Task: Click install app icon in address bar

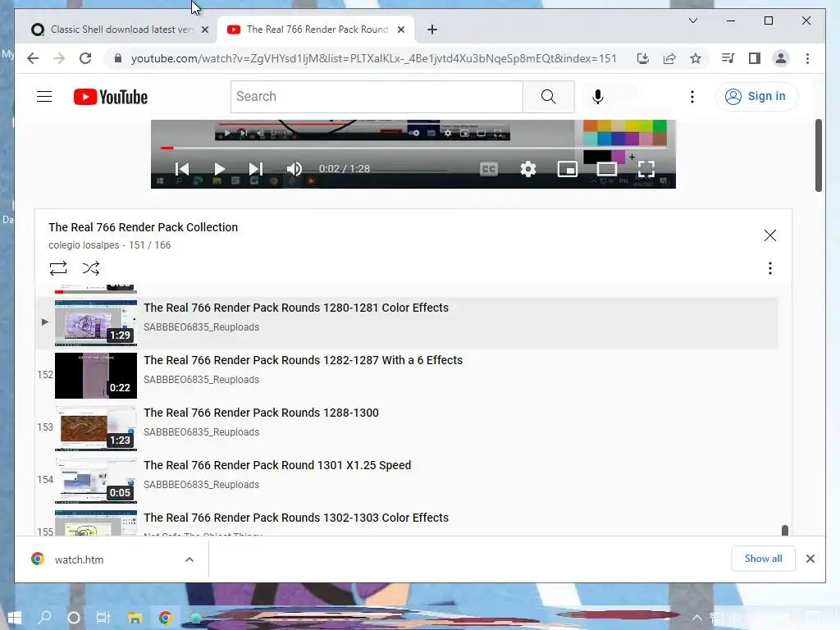Action: 643,58
